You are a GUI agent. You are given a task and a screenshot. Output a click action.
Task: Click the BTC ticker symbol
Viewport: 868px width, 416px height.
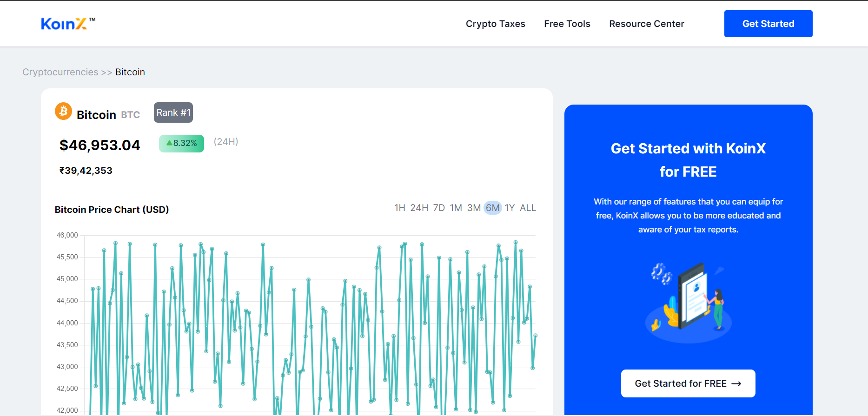point(131,115)
